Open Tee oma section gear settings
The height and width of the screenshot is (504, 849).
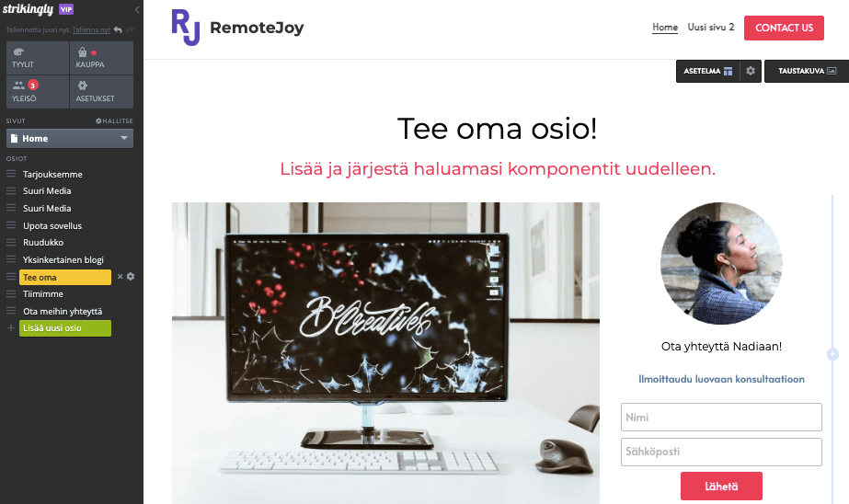coord(131,277)
